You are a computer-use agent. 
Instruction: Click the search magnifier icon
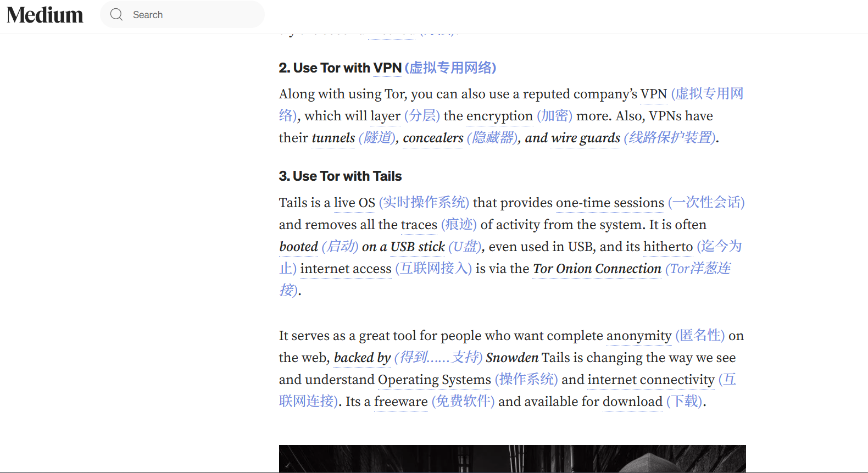[x=116, y=14]
